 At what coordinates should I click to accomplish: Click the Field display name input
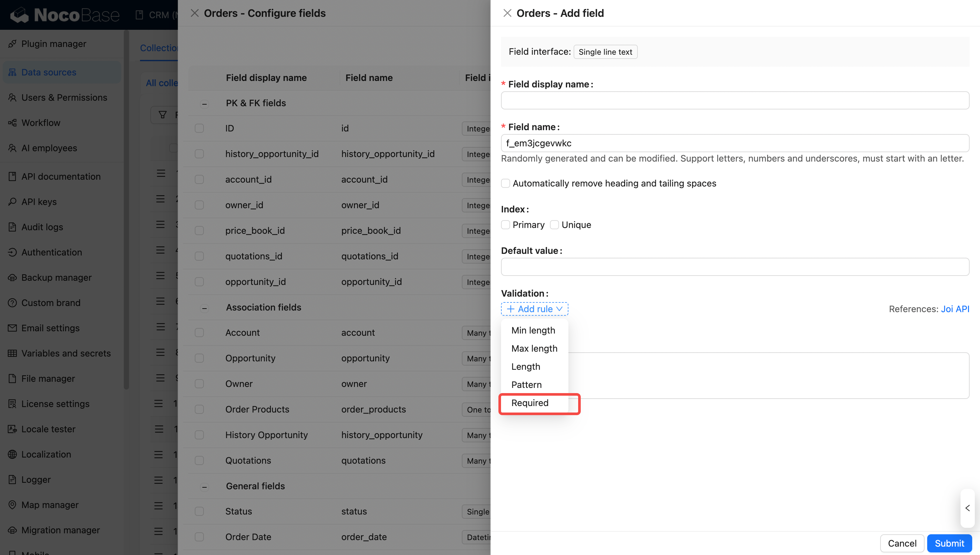point(735,101)
